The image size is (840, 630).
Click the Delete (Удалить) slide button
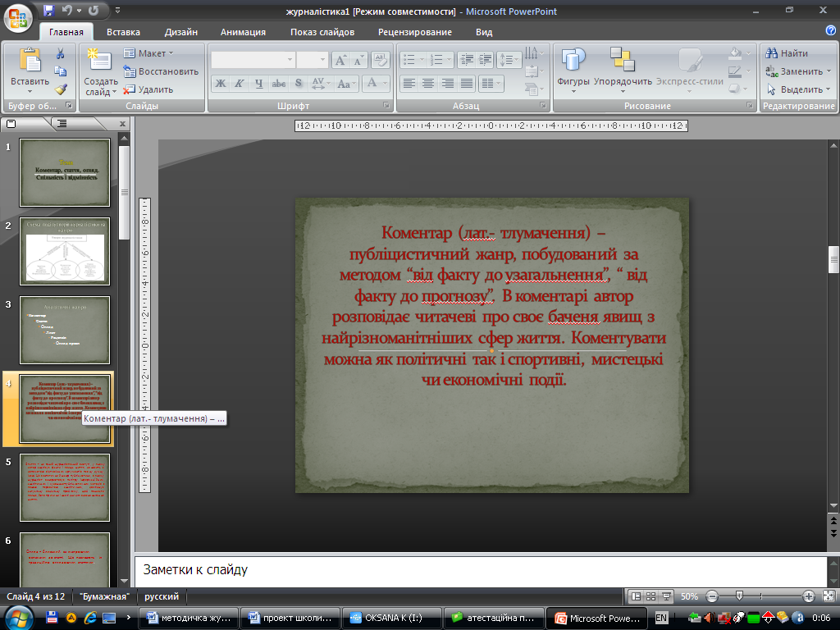click(149, 89)
